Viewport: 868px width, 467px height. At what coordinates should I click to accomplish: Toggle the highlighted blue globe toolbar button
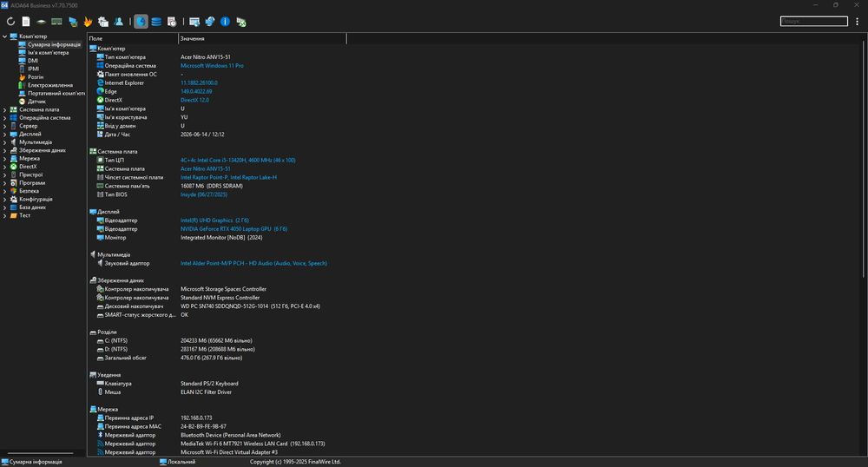click(x=141, y=22)
